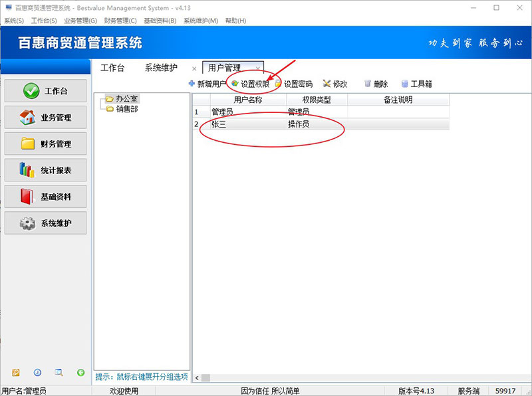Click row number 1 in the user table
Image resolution: width=532 pixels, height=396 pixels.
[201, 112]
